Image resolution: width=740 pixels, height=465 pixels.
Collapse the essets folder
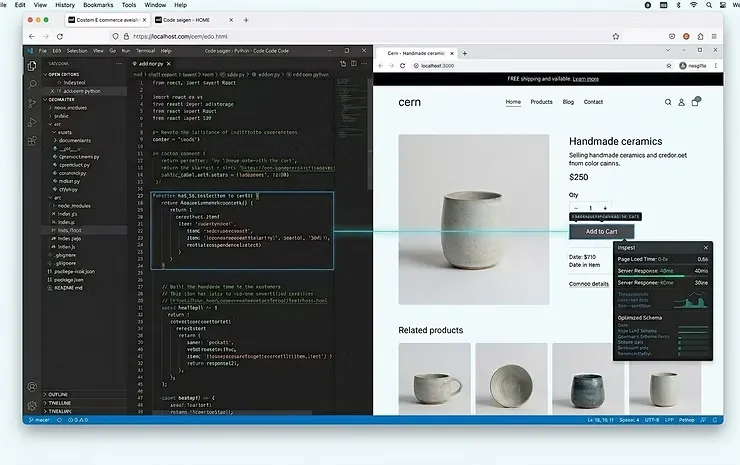coord(62,132)
